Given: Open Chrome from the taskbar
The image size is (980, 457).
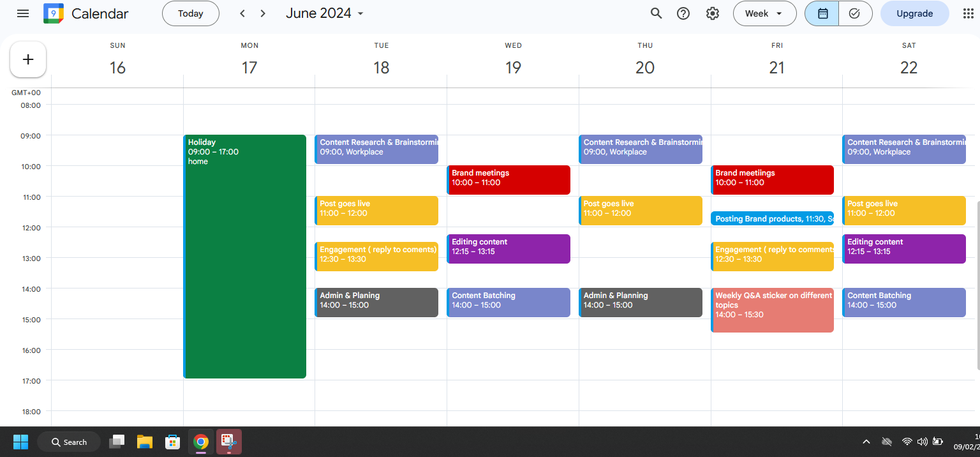Looking at the screenshot, I should tap(200, 441).
